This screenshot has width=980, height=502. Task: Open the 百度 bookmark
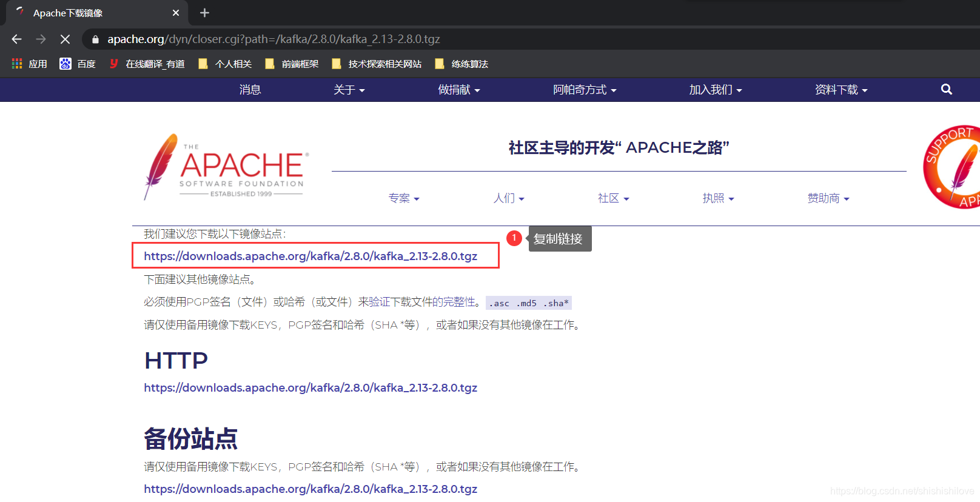(x=78, y=64)
